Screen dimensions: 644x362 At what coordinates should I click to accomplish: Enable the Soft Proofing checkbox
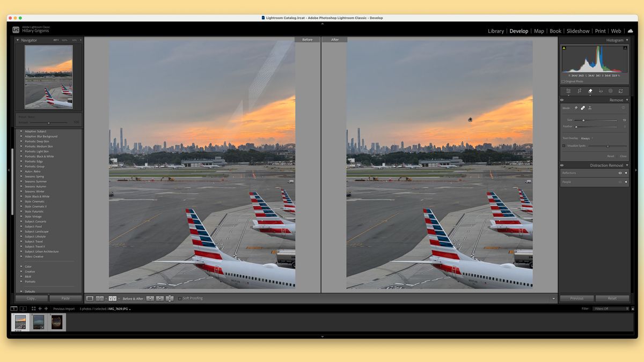(179, 298)
